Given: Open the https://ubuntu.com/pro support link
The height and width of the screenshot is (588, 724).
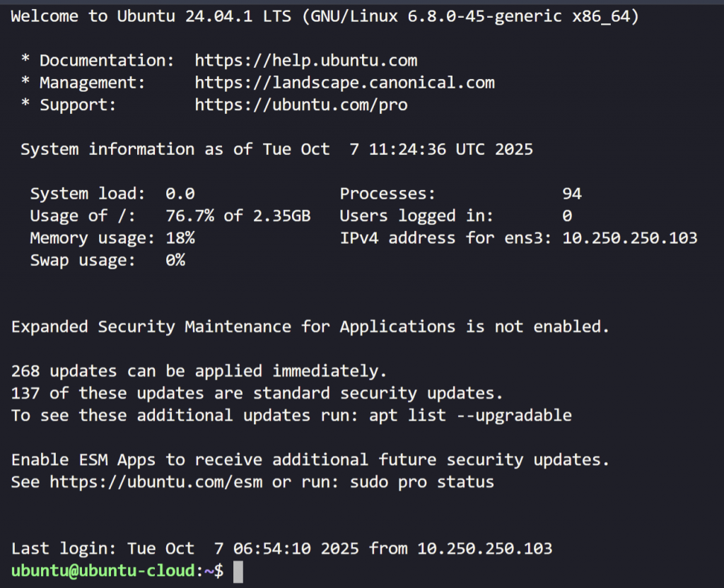Looking at the screenshot, I should 300,105.
